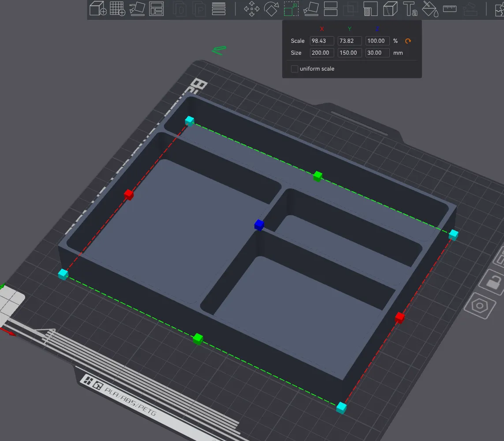Enable the uniform scale checkbox
Viewport: 504px width, 441px height.
[x=295, y=69]
